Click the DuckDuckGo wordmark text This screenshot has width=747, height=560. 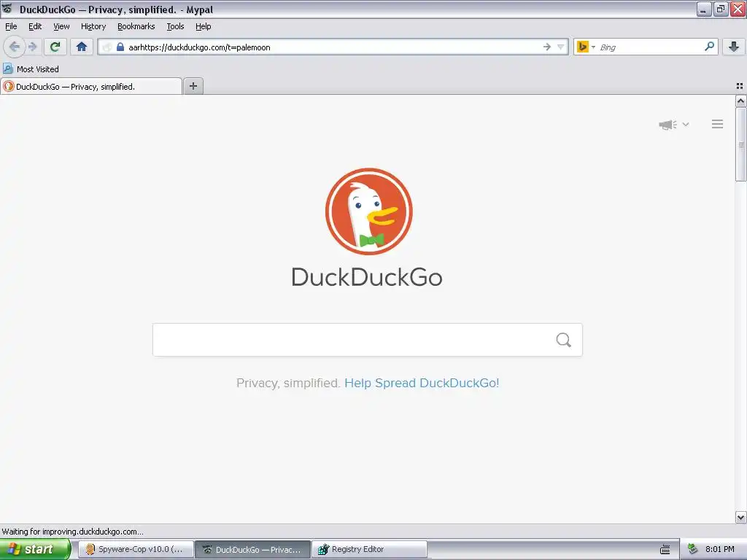[367, 277]
